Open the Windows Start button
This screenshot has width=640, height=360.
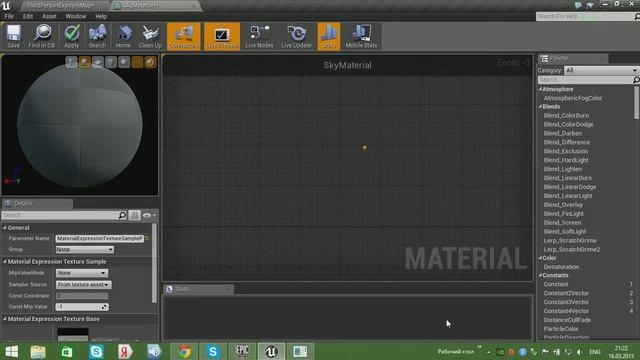click(11, 351)
